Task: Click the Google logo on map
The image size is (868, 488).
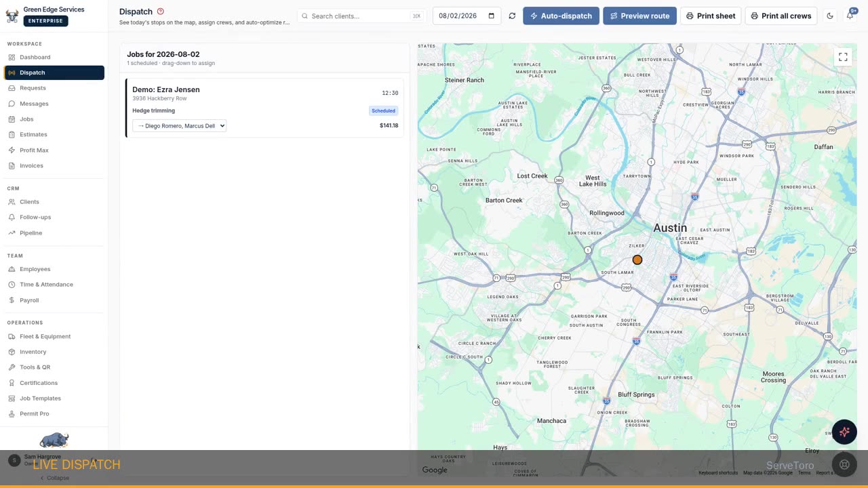Action: coord(435,470)
